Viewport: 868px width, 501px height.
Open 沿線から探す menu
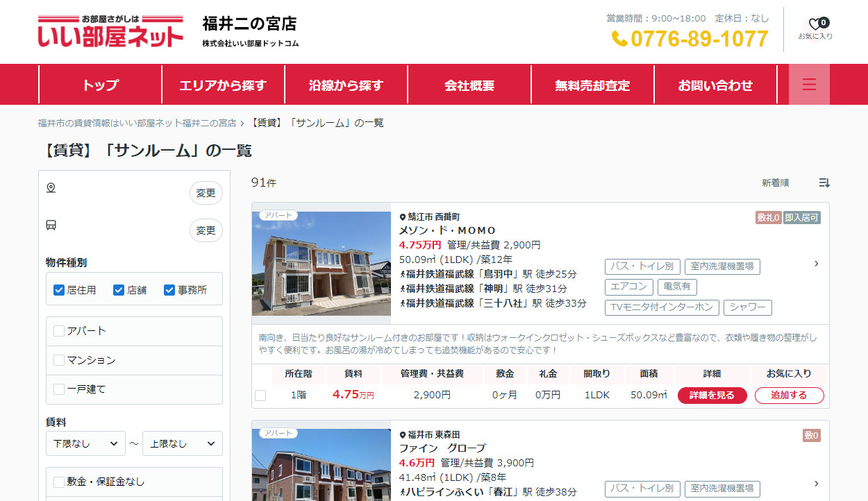[346, 85]
